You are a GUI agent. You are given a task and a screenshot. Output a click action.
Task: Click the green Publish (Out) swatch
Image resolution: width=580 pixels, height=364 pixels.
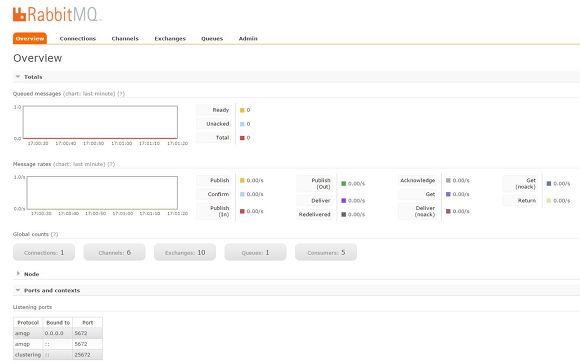coord(344,183)
